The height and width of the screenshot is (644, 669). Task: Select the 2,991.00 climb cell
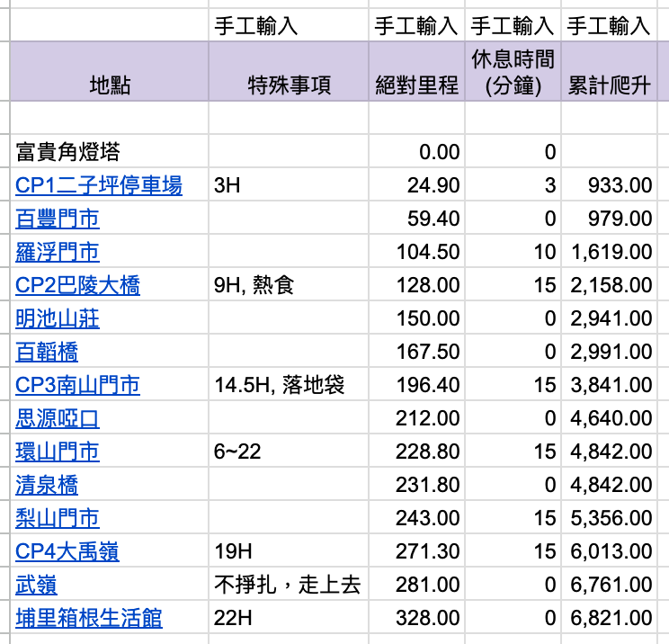[610, 351]
